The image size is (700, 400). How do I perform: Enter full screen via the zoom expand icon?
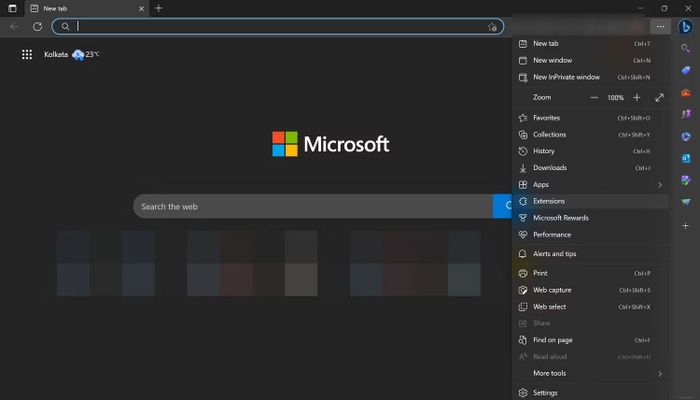pos(659,97)
